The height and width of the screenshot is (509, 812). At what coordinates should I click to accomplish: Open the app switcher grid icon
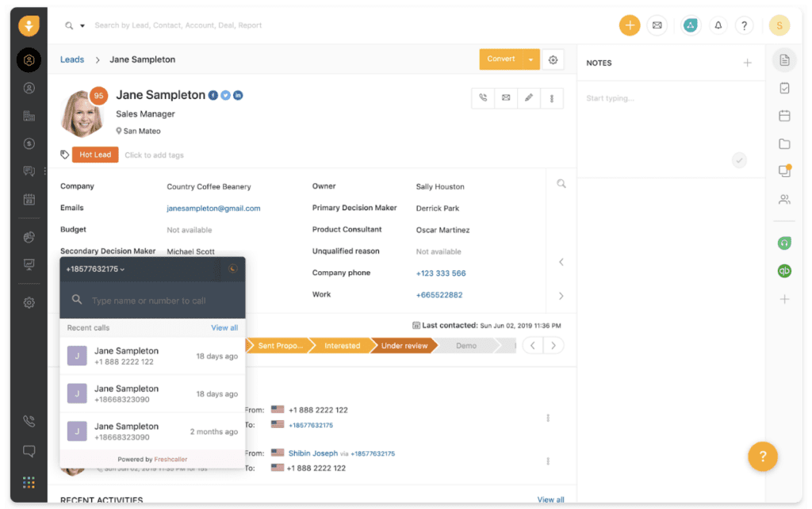29,483
